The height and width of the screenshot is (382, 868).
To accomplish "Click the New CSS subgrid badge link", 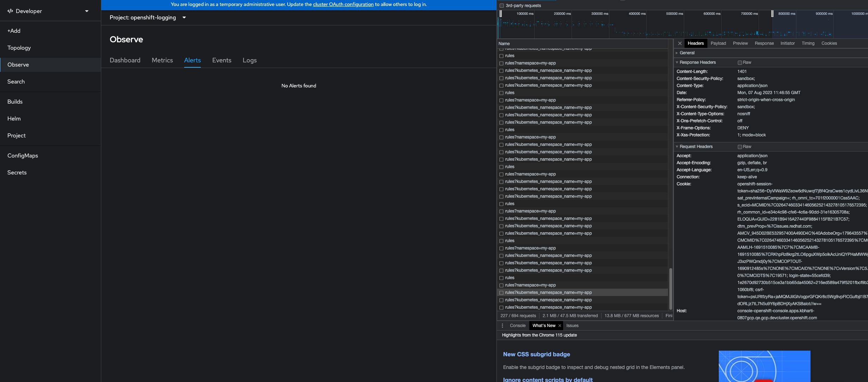I will tap(536, 354).
